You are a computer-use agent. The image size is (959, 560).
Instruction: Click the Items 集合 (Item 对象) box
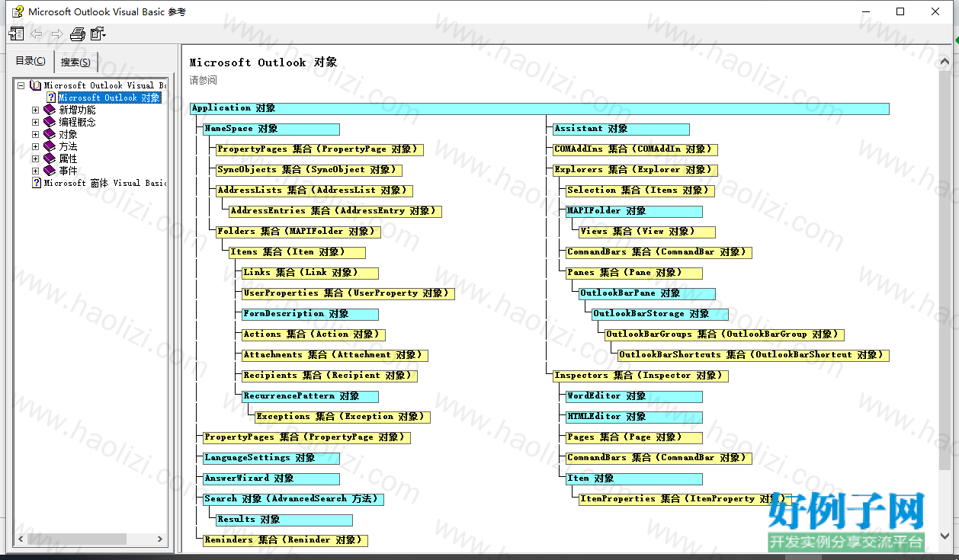click(x=297, y=252)
